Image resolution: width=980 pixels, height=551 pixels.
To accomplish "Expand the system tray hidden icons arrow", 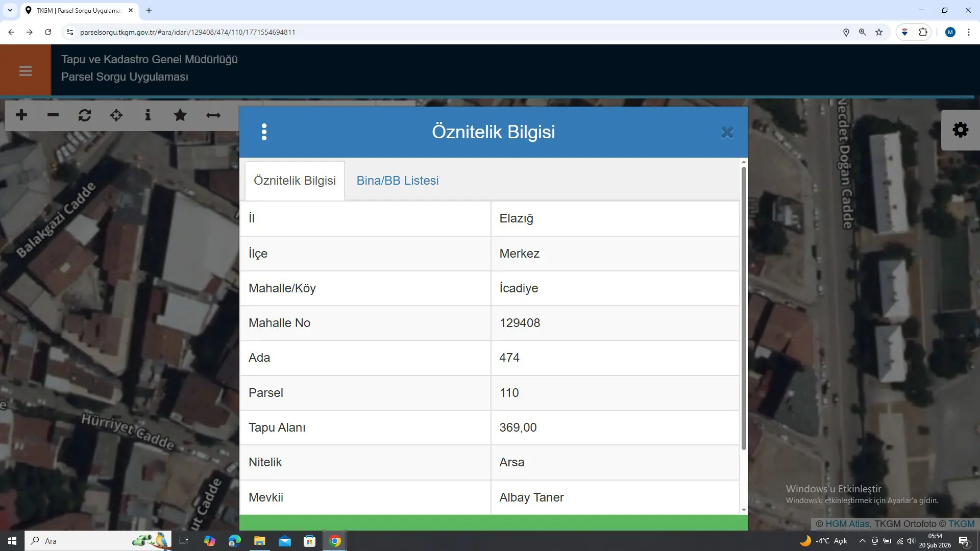I will tap(862, 541).
